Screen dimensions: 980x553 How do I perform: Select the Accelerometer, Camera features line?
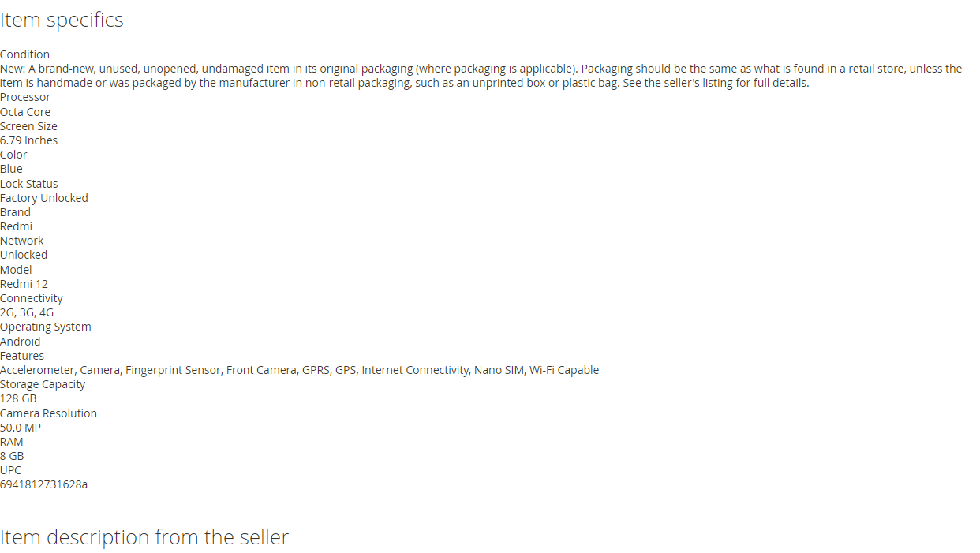[x=299, y=370]
